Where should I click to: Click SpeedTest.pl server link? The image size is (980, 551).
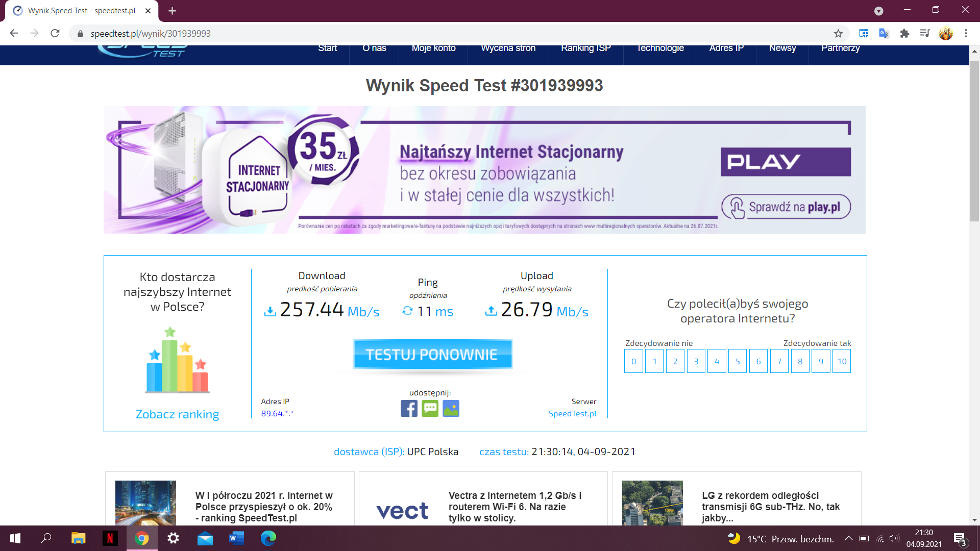click(x=572, y=414)
